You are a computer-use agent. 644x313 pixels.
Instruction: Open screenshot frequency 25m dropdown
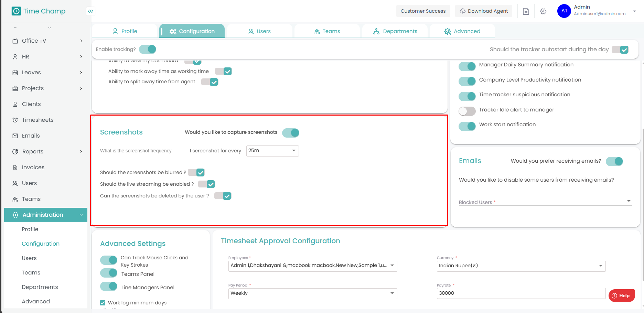click(272, 151)
